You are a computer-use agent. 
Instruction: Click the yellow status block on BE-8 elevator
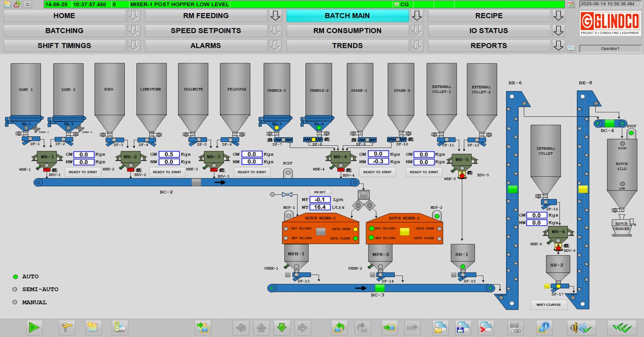pos(583,189)
